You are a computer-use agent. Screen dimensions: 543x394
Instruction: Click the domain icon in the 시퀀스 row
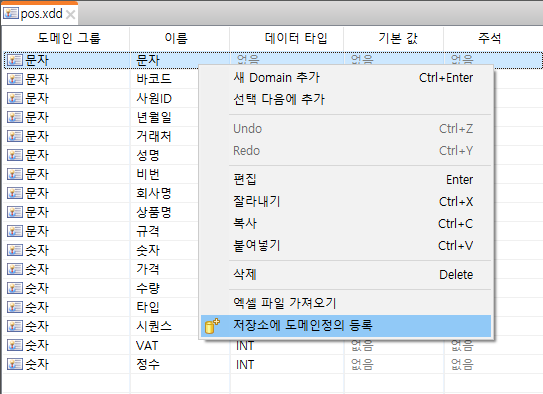[x=15, y=326]
